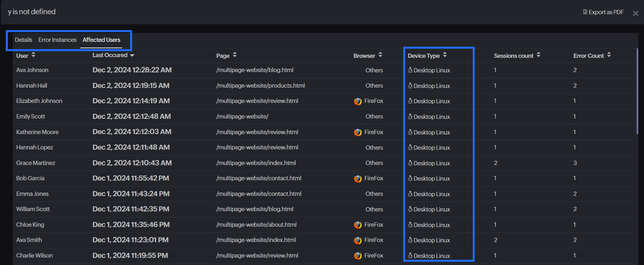Screen dimensions: 644x265
Task: Click page path in Grace Martinez row
Action: click(x=256, y=163)
